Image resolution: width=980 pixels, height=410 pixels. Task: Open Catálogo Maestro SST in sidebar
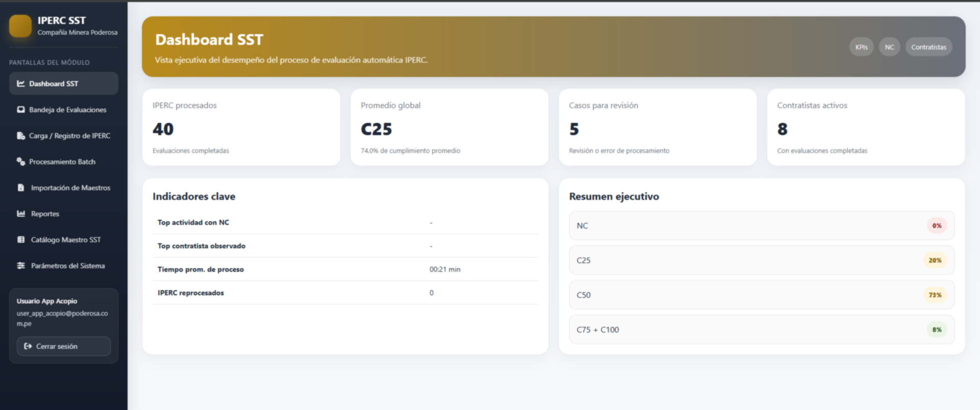[x=64, y=240]
